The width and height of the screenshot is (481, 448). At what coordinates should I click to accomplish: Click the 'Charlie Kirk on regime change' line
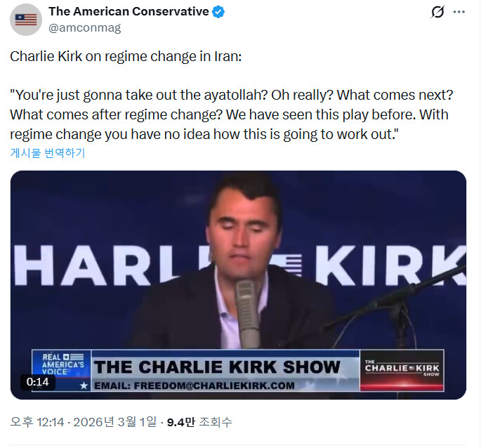pos(126,56)
